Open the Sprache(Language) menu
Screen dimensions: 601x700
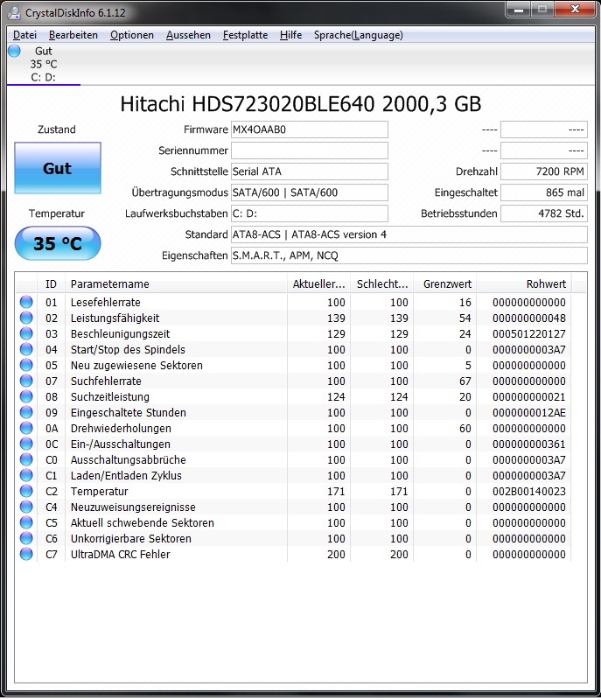[359, 35]
